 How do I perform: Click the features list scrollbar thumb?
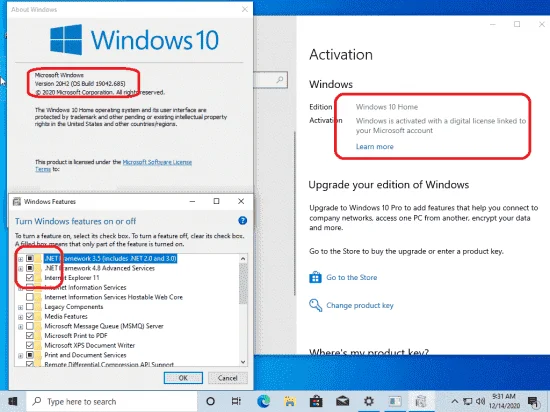pos(243,283)
